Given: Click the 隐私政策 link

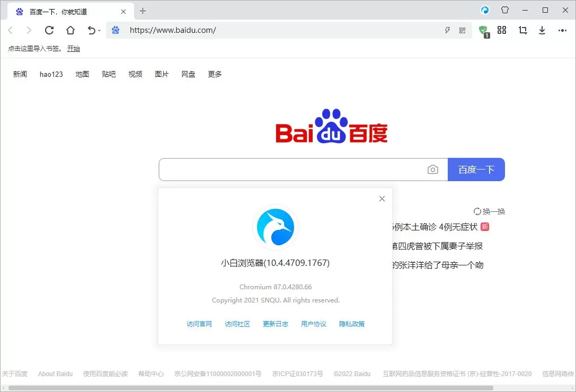Looking at the screenshot, I should 351,324.
